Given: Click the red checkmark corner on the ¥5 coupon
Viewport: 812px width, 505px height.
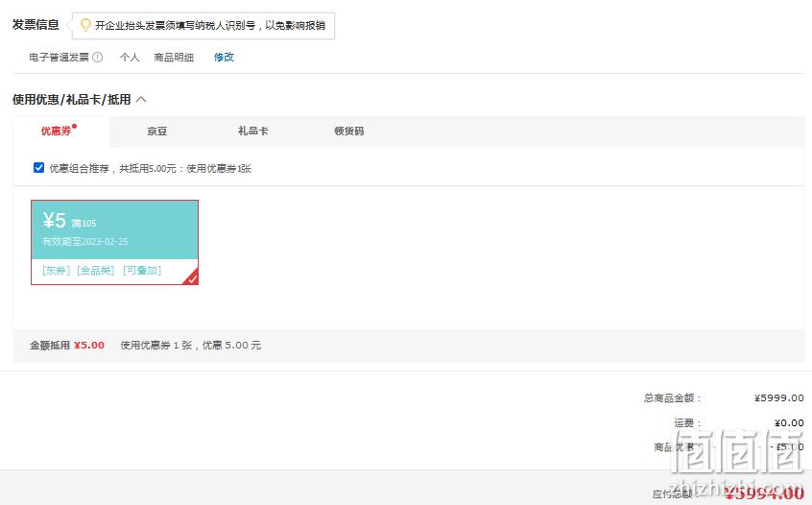Looking at the screenshot, I should [x=191, y=277].
